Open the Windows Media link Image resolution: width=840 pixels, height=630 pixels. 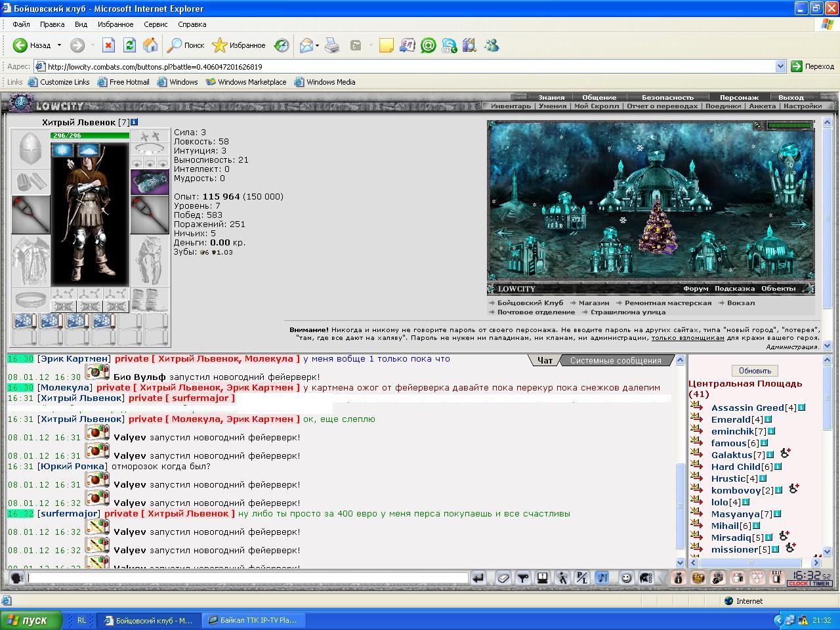pos(325,82)
